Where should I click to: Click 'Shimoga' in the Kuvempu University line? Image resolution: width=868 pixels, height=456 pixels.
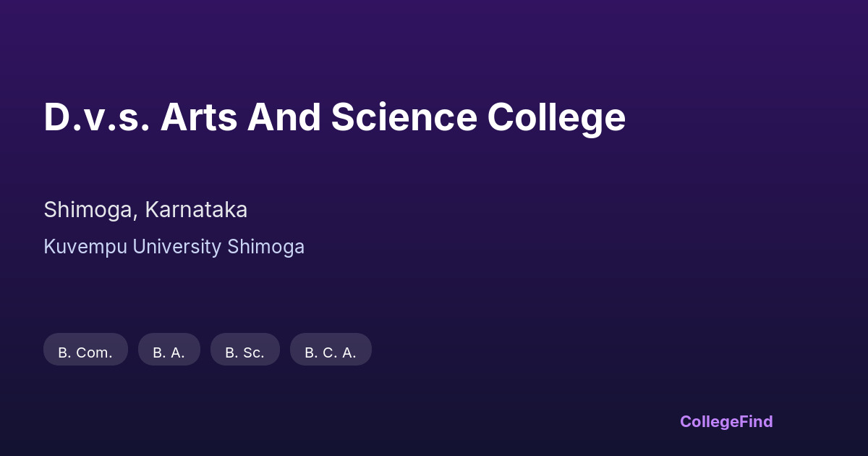click(x=265, y=247)
